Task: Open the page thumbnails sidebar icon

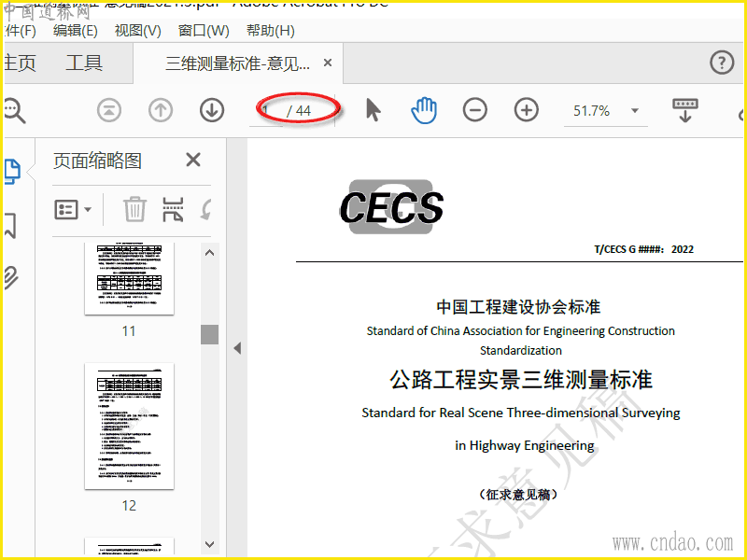Action: [12, 172]
